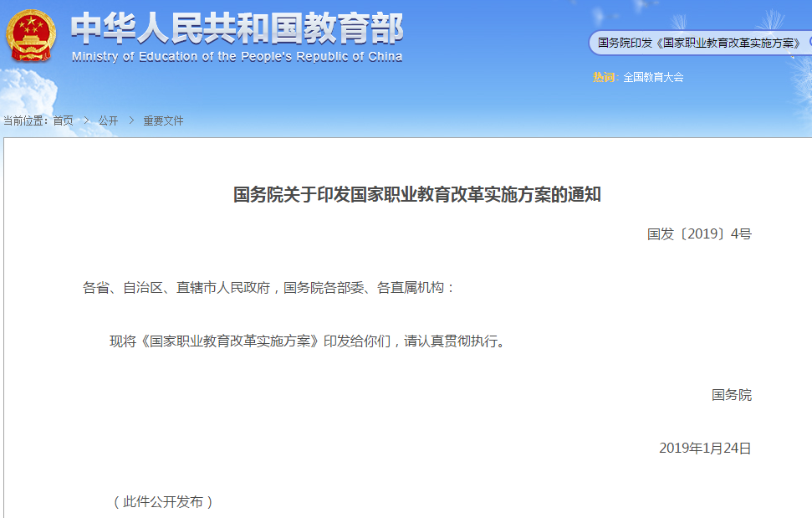Click the article title 国务院关于印发国家职业教育改革实施方案的通知
812x518 pixels.
[417, 195]
